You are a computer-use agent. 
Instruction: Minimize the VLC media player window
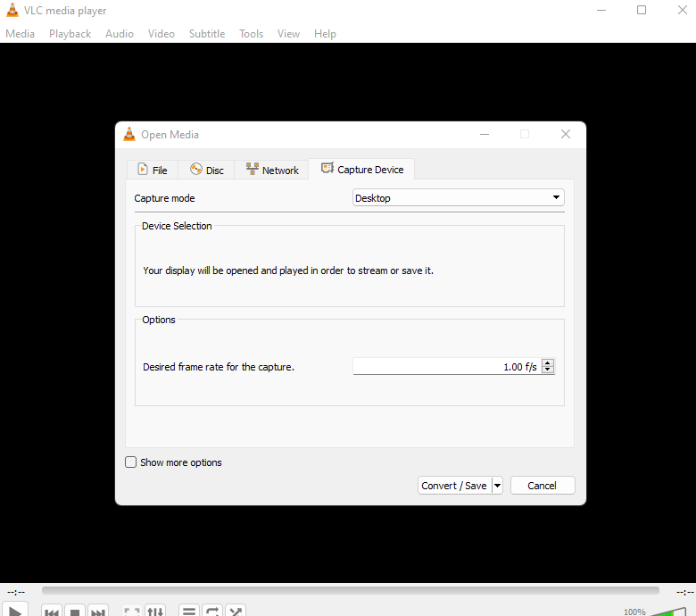coord(601,10)
